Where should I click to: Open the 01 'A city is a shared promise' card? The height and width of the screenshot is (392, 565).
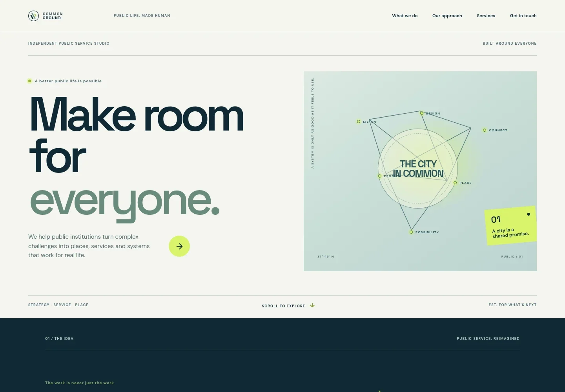pyautogui.click(x=510, y=226)
